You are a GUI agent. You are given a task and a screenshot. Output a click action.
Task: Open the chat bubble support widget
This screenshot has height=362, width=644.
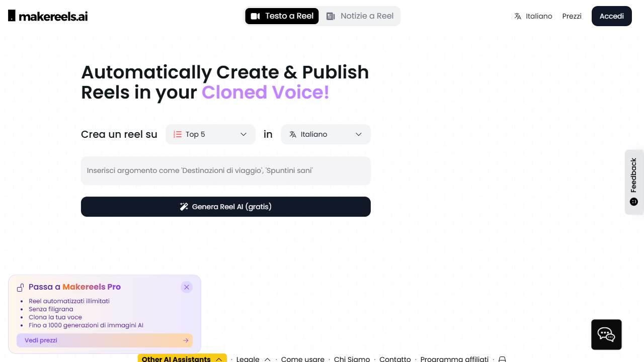pos(606,334)
